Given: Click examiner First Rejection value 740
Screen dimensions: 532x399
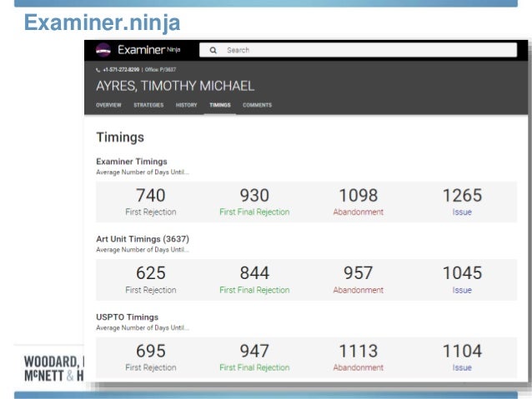Looking at the screenshot, I should coord(151,196).
